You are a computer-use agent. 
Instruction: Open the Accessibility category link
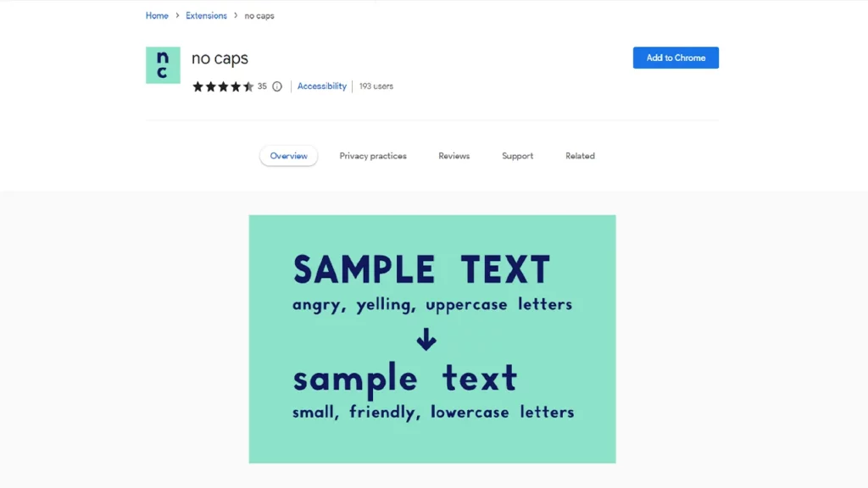(x=322, y=86)
